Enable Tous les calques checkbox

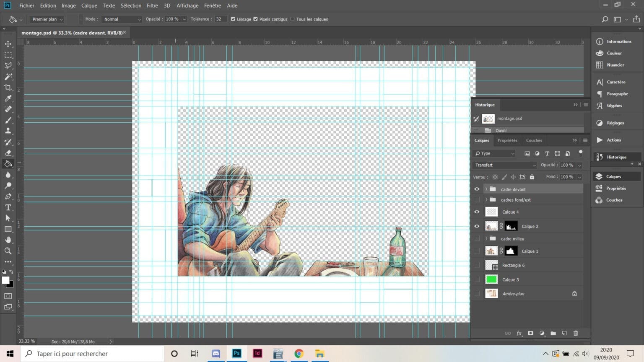(x=293, y=19)
